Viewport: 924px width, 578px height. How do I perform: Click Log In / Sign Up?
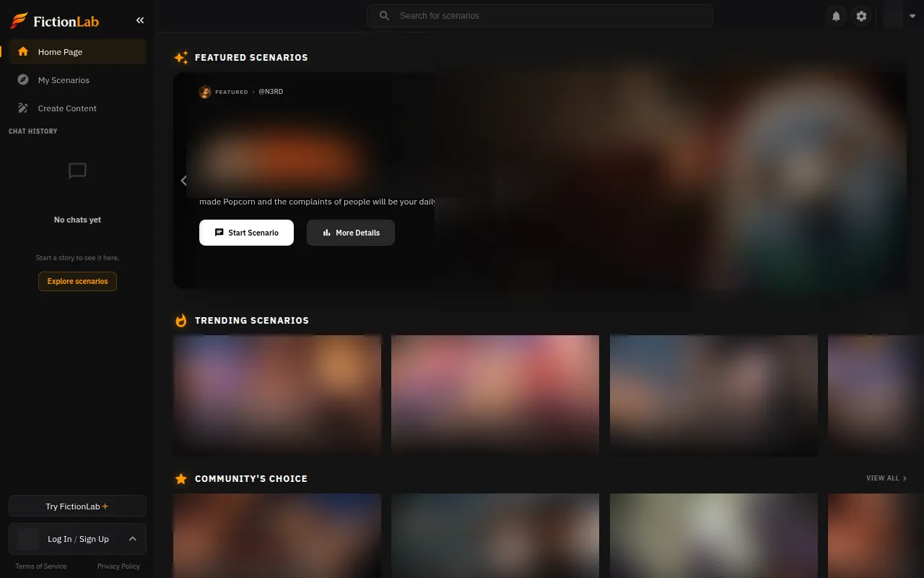(x=78, y=539)
